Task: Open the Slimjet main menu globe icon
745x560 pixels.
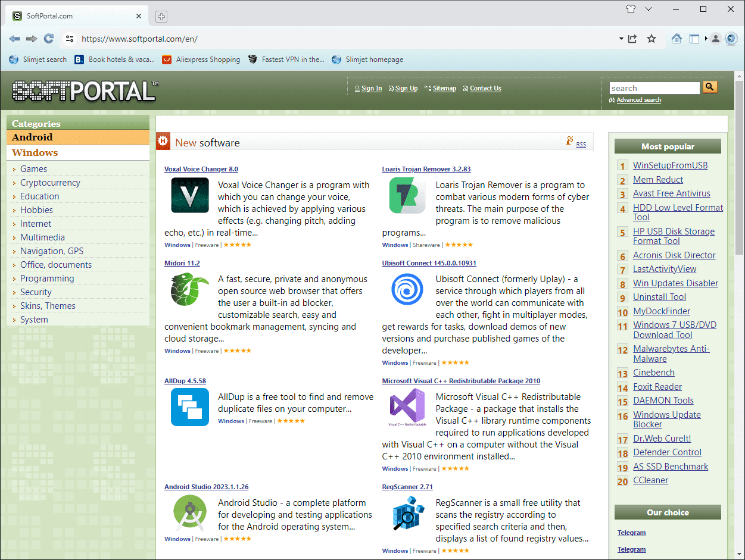Action: 731,39
